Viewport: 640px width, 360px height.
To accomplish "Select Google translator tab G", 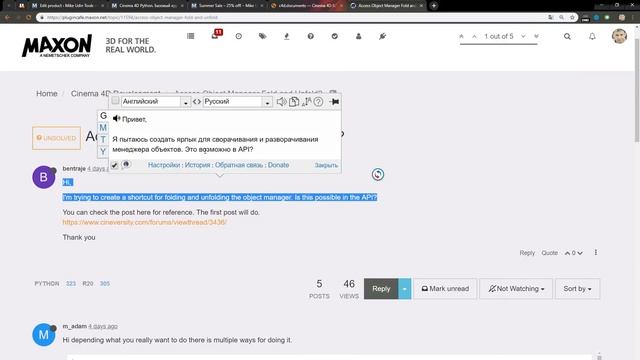I will pyautogui.click(x=103, y=116).
